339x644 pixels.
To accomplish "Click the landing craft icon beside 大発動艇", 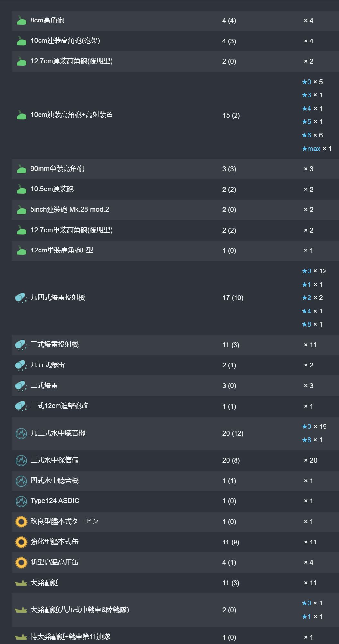I will 21,583.
